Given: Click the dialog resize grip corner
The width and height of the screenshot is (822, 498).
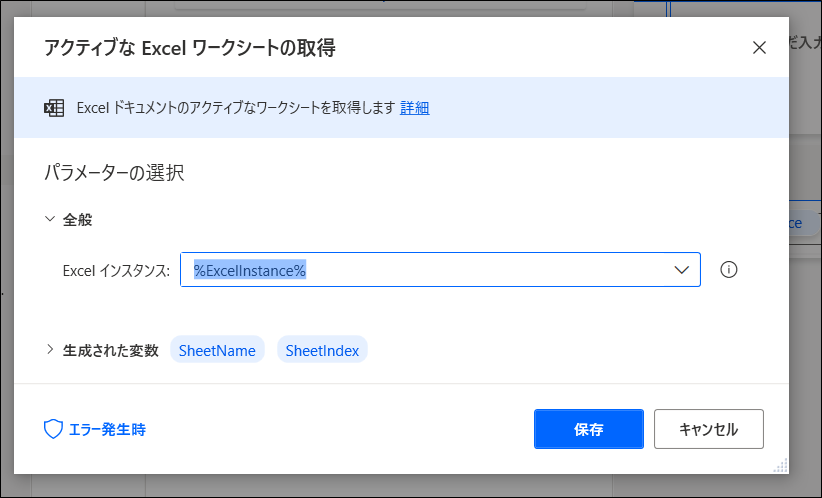Looking at the screenshot, I should (x=781, y=465).
